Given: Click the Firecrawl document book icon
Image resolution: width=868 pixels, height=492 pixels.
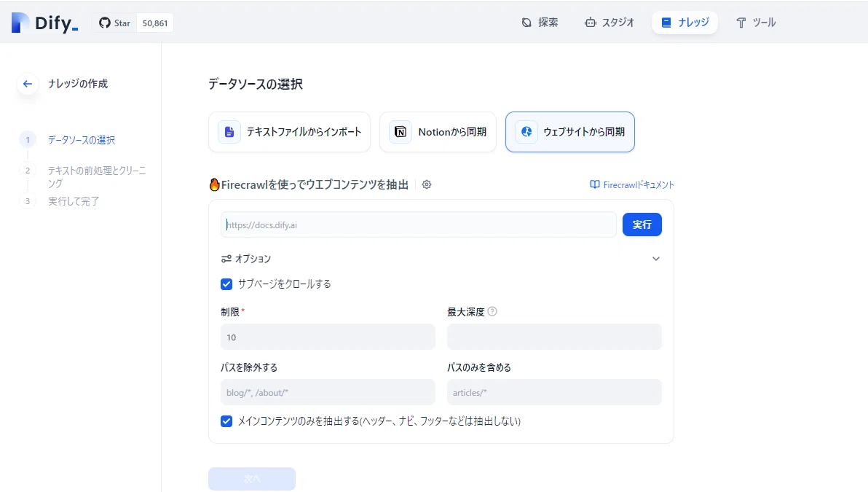Looking at the screenshot, I should 594,184.
